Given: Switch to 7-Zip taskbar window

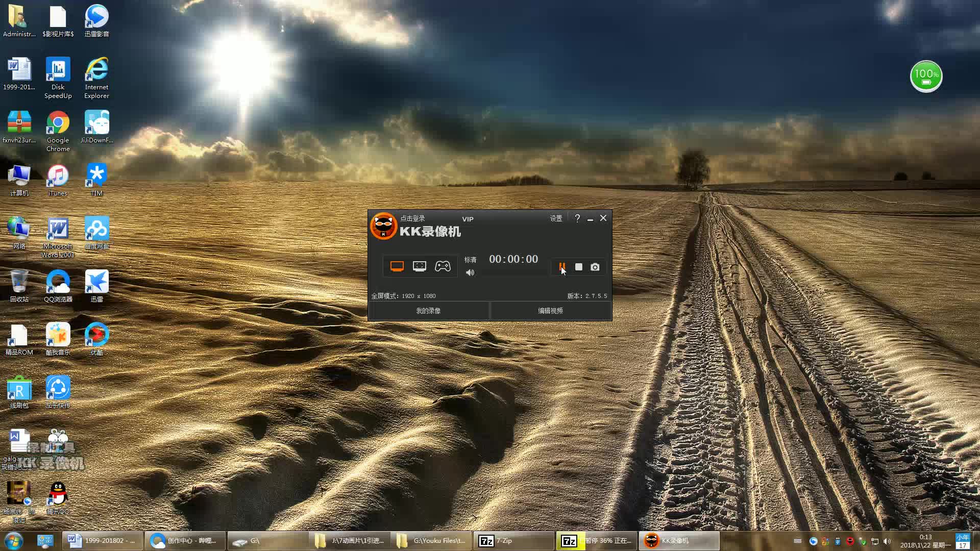Looking at the screenshot, I should coord(513,541).
